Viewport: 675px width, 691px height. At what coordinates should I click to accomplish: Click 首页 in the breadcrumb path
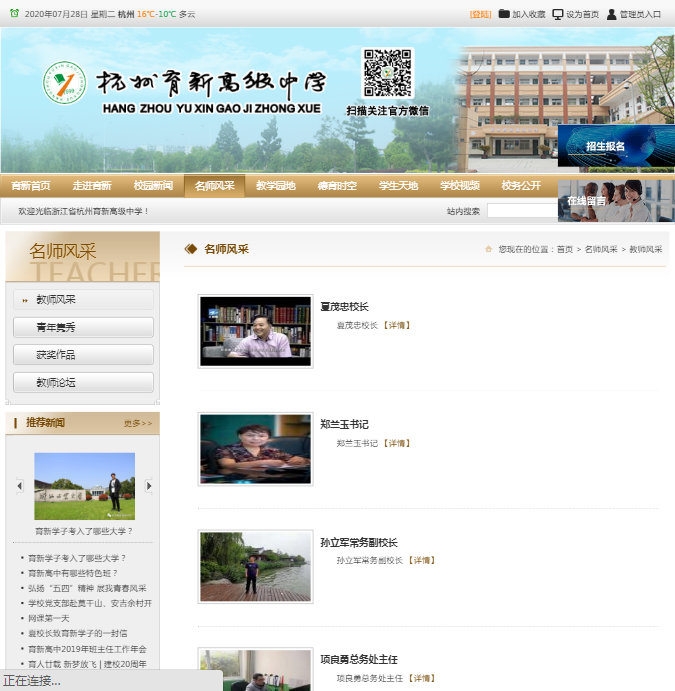pyautogui.click(x=564, y=249)
